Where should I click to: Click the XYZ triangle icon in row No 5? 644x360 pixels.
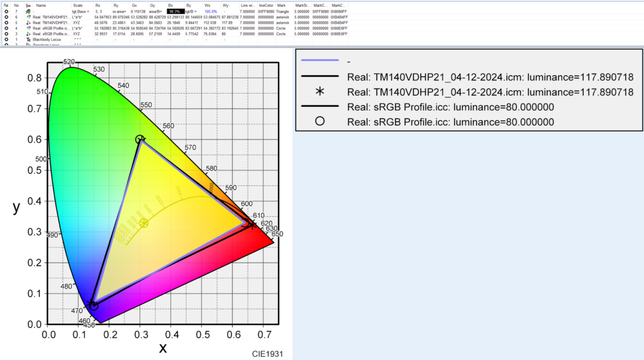click(28, 23)
